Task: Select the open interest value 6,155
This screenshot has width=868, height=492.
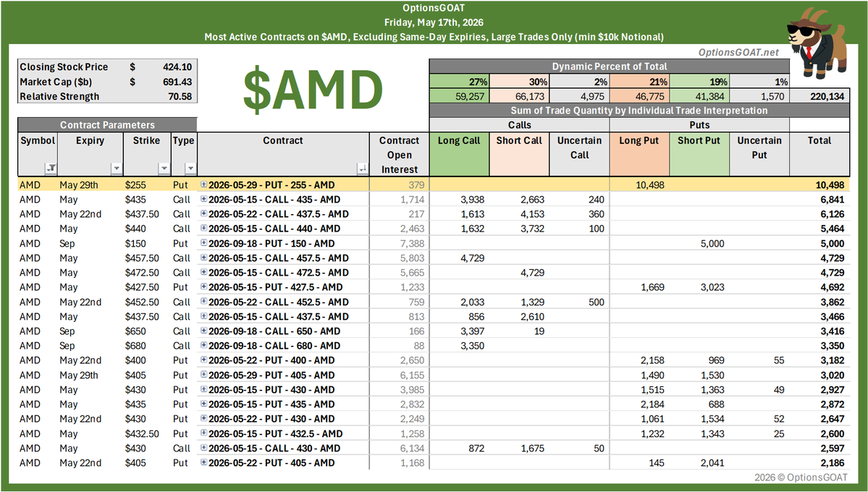Action: [x=413, y=376]
